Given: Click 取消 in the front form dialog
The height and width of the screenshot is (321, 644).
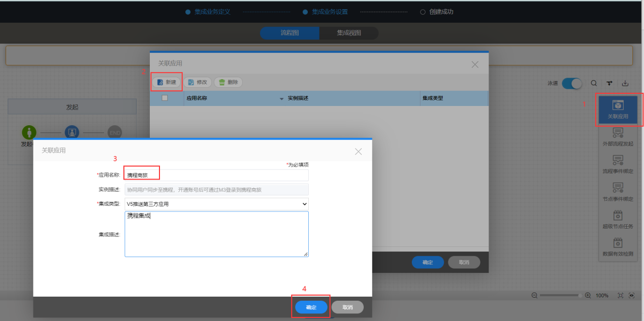Looking at the screenshot, I should point(347,307).
